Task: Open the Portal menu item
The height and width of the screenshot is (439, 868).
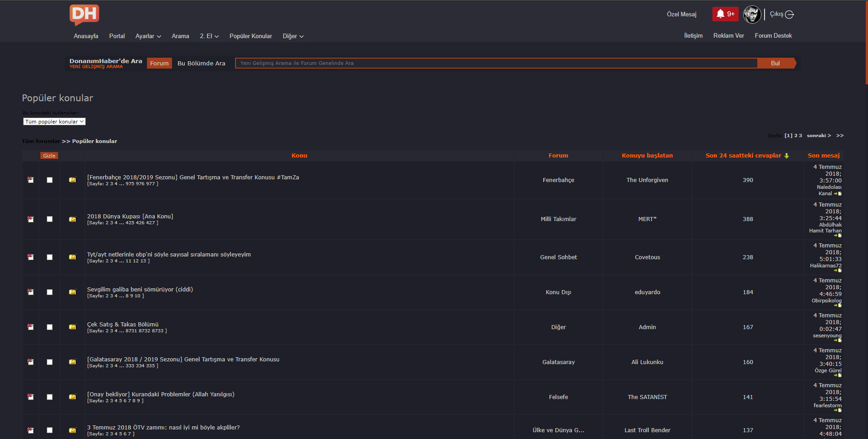Action: [x=117, y=36]
